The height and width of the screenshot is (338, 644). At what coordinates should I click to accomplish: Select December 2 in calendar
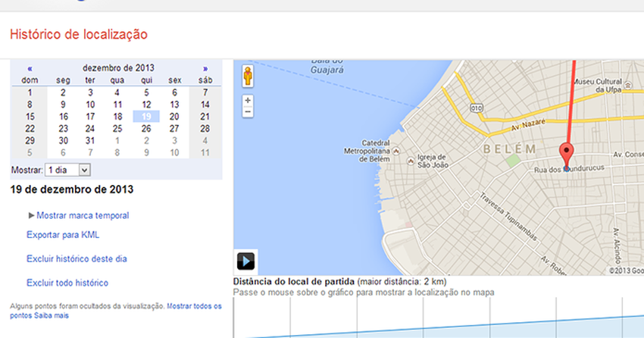63,92
